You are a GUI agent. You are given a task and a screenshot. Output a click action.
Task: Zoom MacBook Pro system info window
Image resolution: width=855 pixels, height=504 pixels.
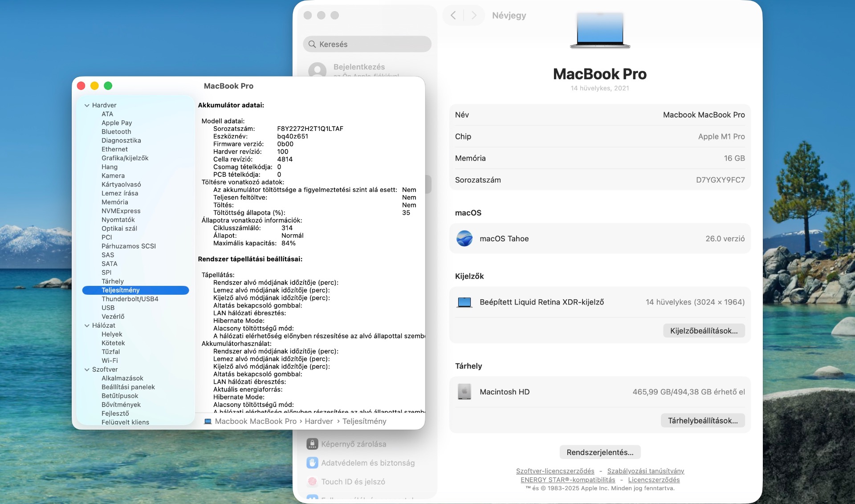(108, 86)
